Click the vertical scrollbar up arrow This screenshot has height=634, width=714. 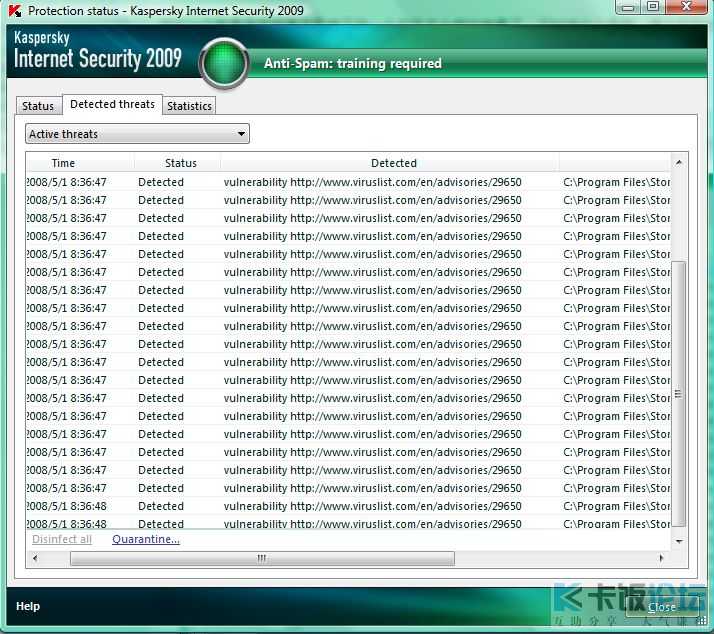679,163
